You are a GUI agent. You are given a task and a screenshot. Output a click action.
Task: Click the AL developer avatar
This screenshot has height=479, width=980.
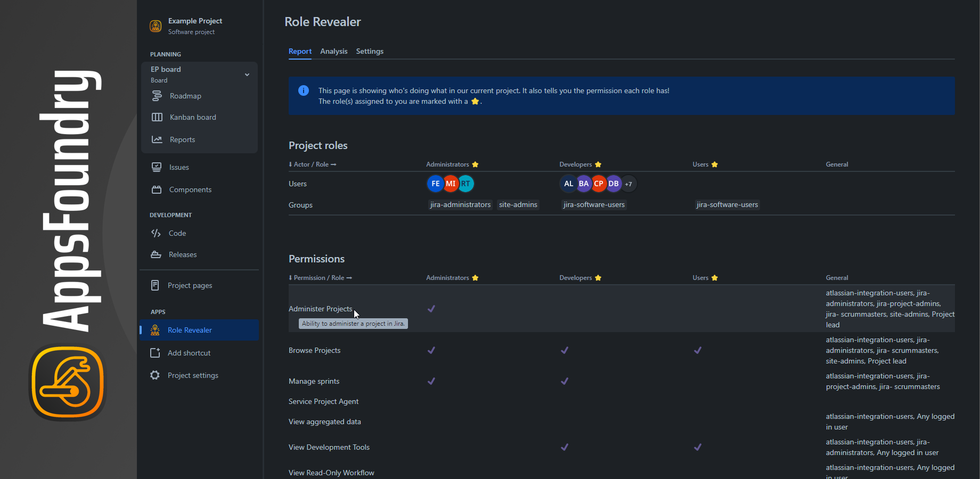click(x=568, y=184)
